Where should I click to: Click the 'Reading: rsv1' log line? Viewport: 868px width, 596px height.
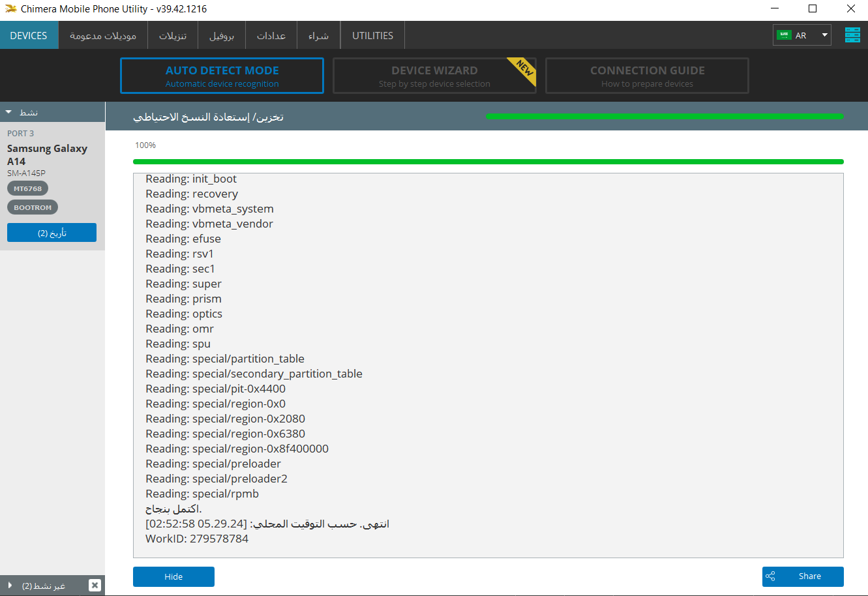179,254
